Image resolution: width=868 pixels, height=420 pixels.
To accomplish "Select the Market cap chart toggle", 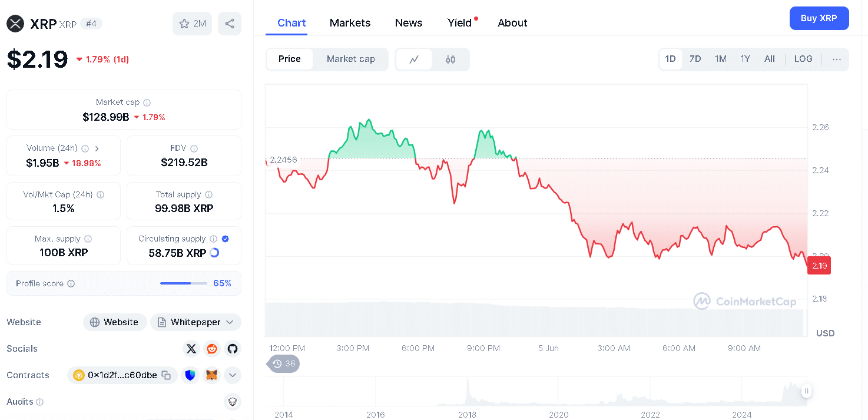I will 351,59.
